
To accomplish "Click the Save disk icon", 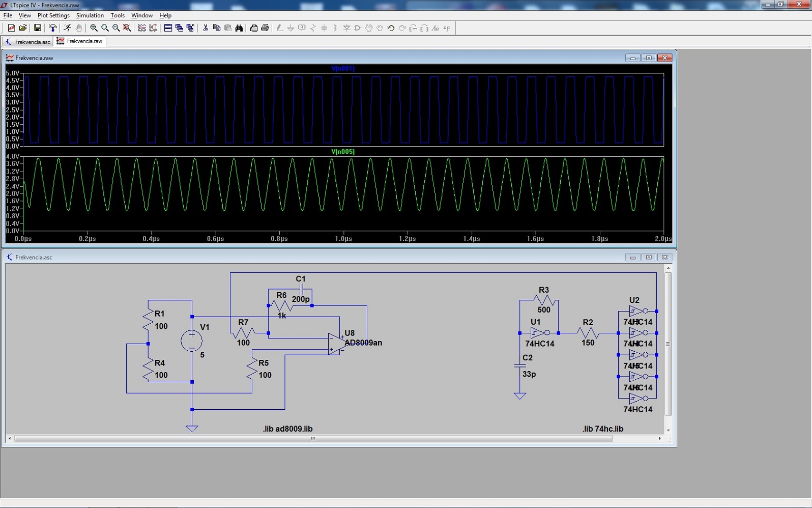I will [x=37, y=28].
